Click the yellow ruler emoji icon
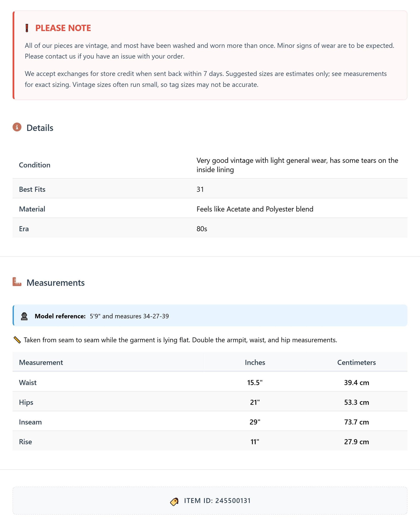 [17, 340]
